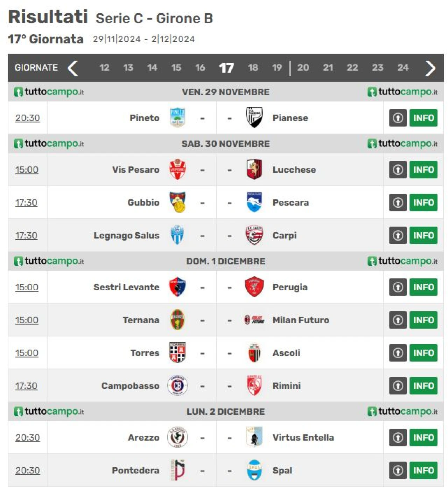Open INFO for Ternana vs Milan Futuro

point(423,320)
